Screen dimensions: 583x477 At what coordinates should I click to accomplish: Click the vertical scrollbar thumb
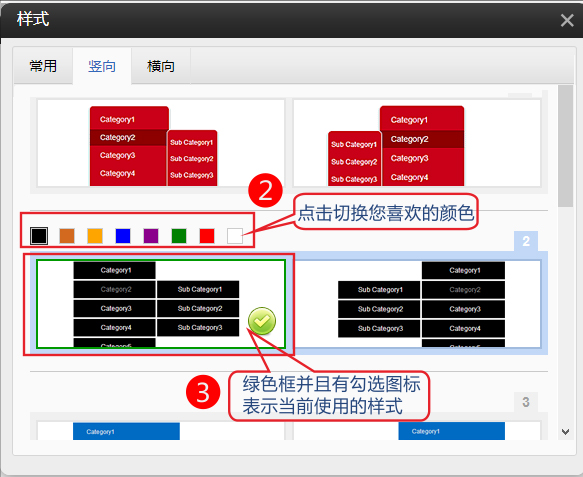click(566, 146)
